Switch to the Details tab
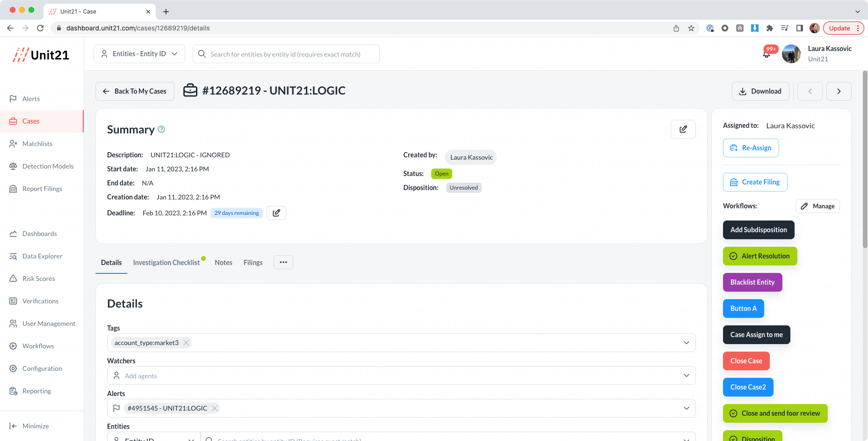Image resolution: width=868 pixels, height=441 pixels. 111,263
